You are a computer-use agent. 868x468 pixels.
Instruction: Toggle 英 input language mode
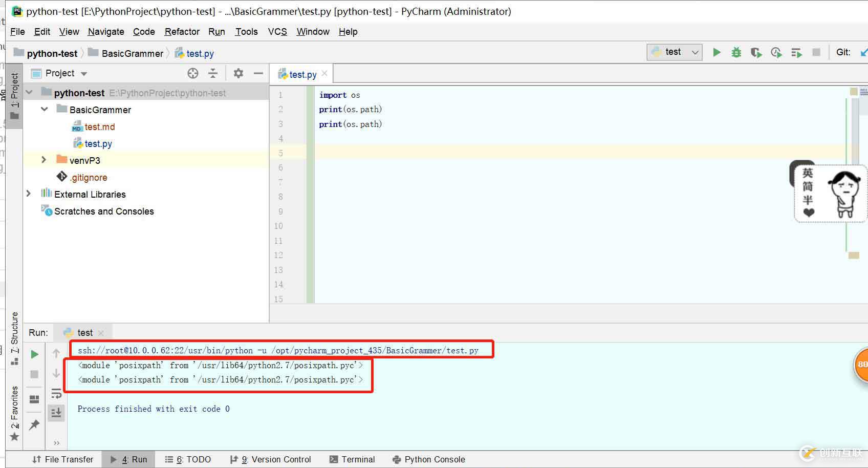pyautogui.click(x=808, y=173)
